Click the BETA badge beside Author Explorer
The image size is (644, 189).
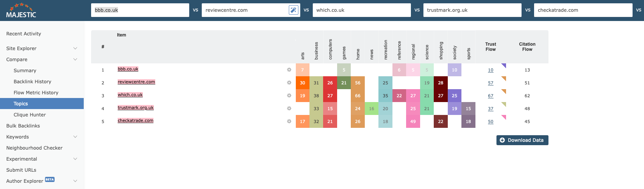pos(50,179)
